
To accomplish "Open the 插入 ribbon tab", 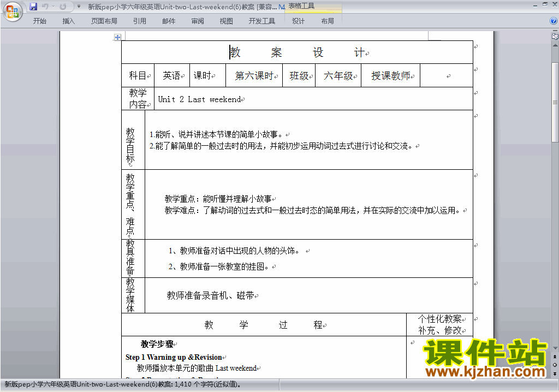I will pos(68,21).
